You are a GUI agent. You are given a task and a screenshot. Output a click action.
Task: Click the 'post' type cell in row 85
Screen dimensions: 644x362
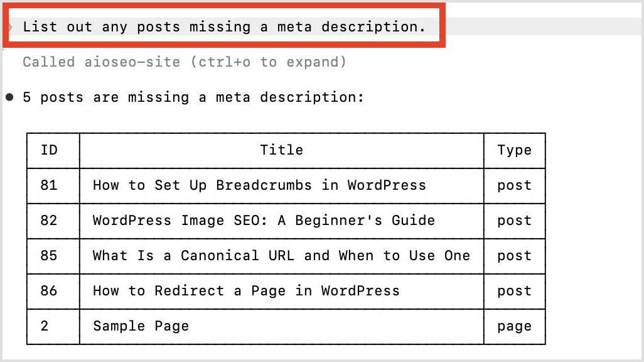tap(514, 256)
